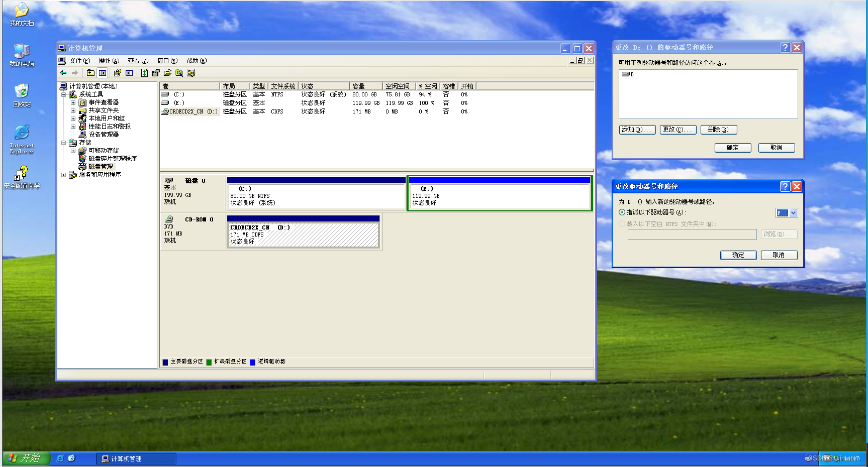868x467 pixels.
Task: Expand the 服务和应用程序 tree node
Action: 64,175
